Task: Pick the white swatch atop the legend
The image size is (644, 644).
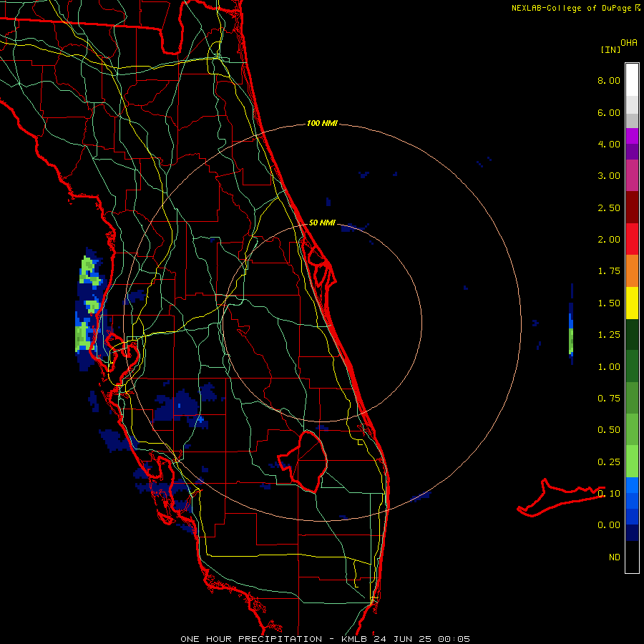Action: [x=632, y=80]
